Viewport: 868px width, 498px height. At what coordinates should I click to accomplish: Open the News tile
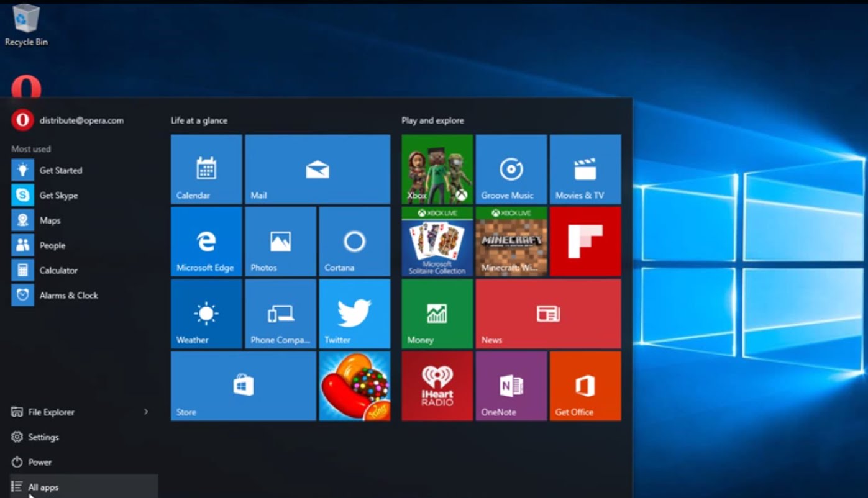pos(549,314)
